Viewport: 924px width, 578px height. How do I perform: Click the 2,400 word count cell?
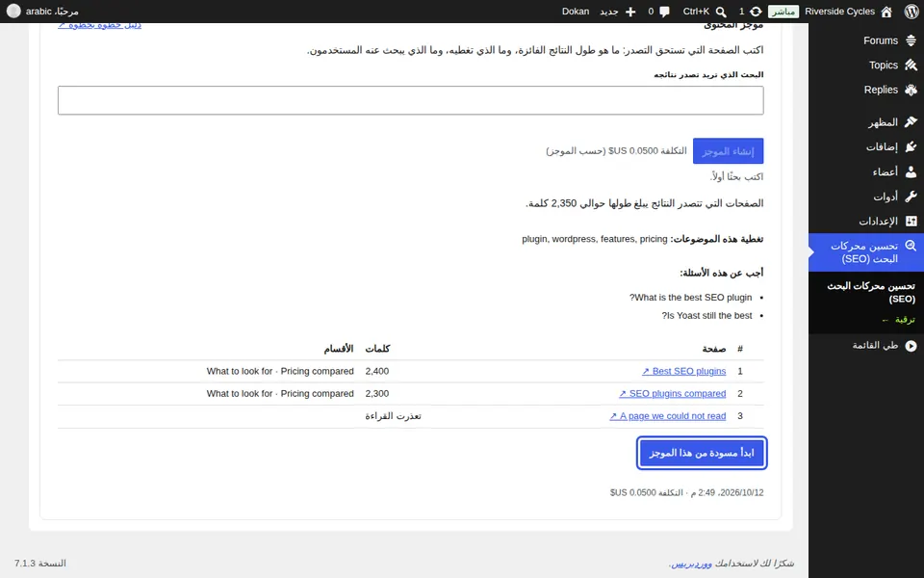tap(377, 371)
